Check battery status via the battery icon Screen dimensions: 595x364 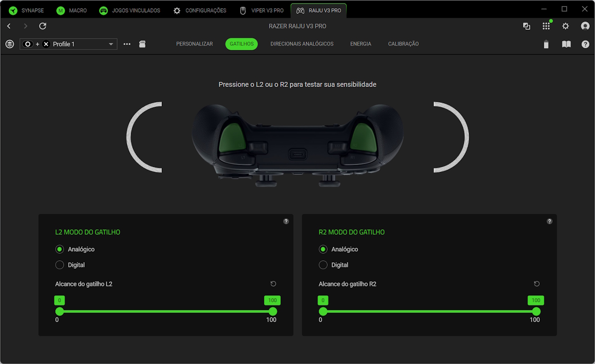tap(546, 44)
